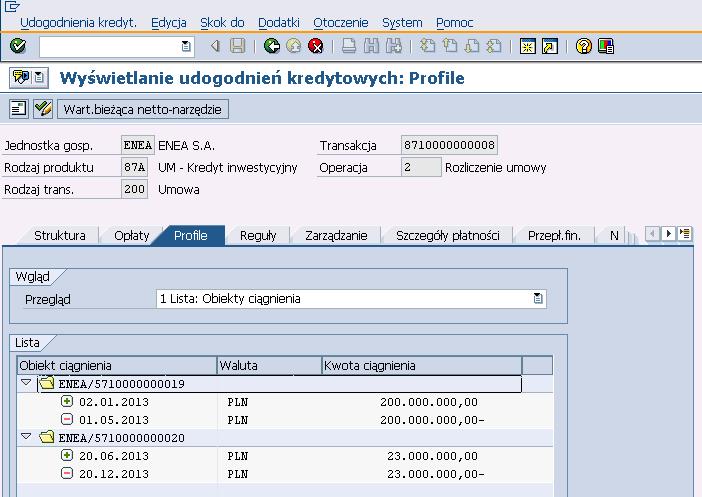
Task: Click the document overview icon in application toolbar
Action: [x=18, y=109]
